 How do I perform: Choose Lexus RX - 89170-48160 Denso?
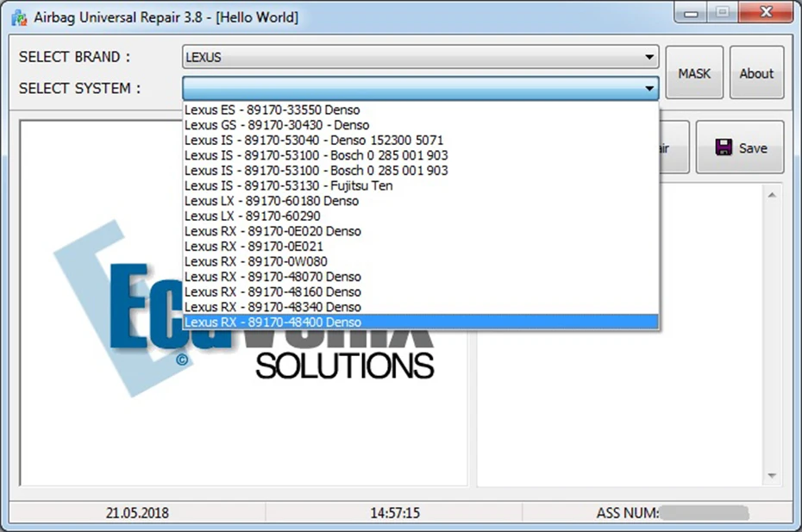tap(421, 292)
